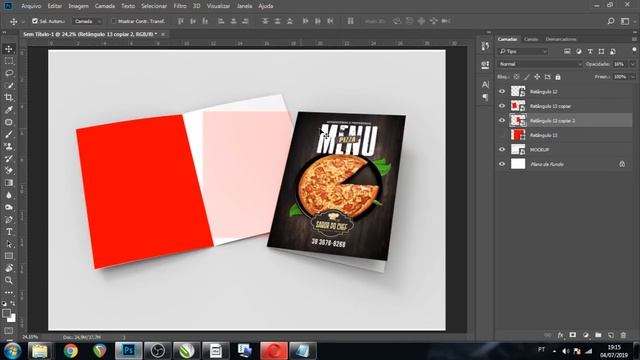Select the Horizontal Type tool
The height and width of the screenshot is (360, 640).
pyautogui.click(x=9, y=232)
